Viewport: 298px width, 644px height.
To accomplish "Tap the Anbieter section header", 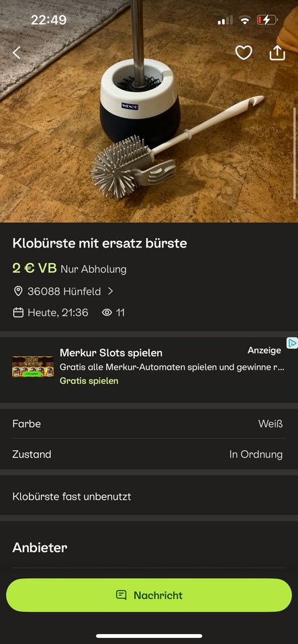I will [x=40, y=547].
